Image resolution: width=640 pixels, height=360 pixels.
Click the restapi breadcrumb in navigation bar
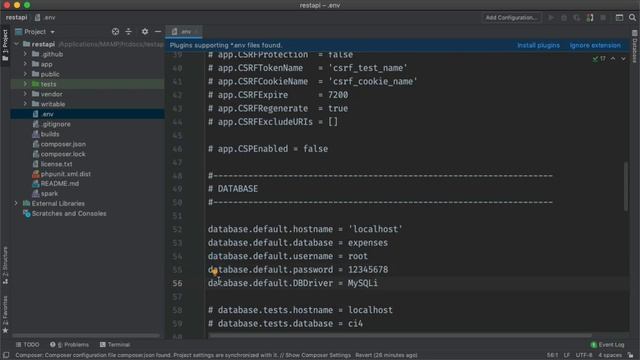(x=16, y=18)
